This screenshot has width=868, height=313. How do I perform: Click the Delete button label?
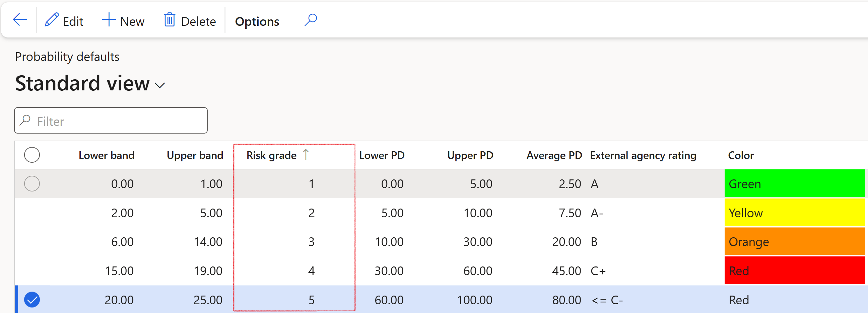pos(198,21)
